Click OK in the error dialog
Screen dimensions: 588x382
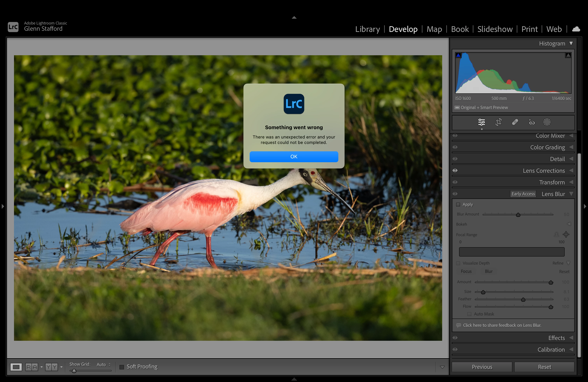click(x=294, y=157)
